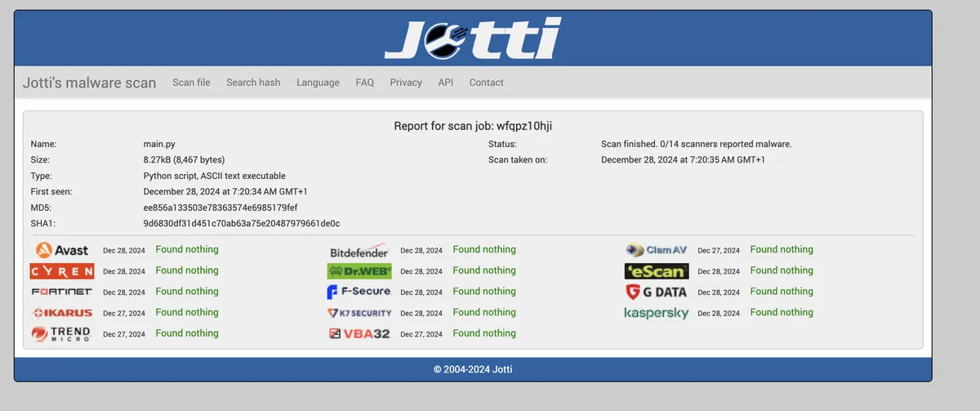Click the Bitdefender scanner logo
980x411 pixels.
[x=359, y=250]
